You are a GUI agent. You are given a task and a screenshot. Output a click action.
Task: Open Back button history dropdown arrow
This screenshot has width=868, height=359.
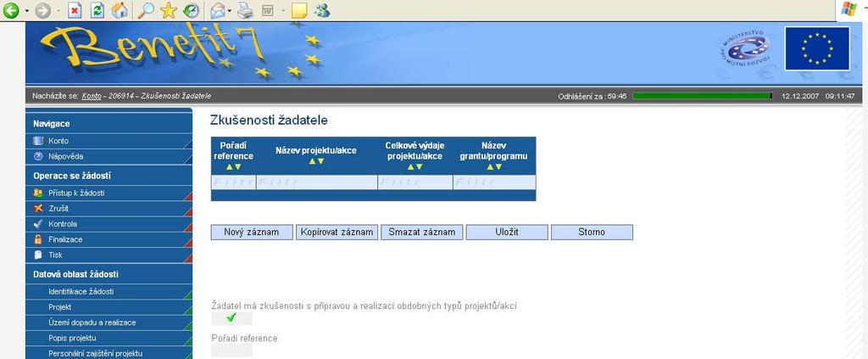point(26,10)
